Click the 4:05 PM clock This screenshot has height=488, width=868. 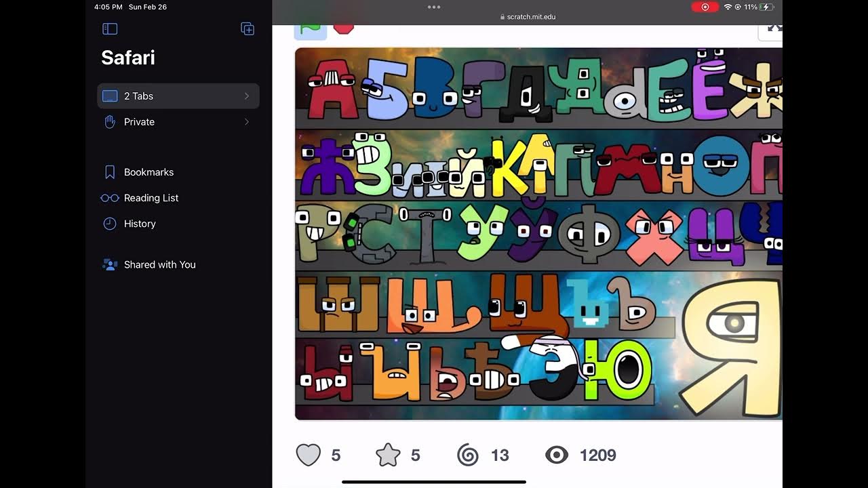coord(108,7)
